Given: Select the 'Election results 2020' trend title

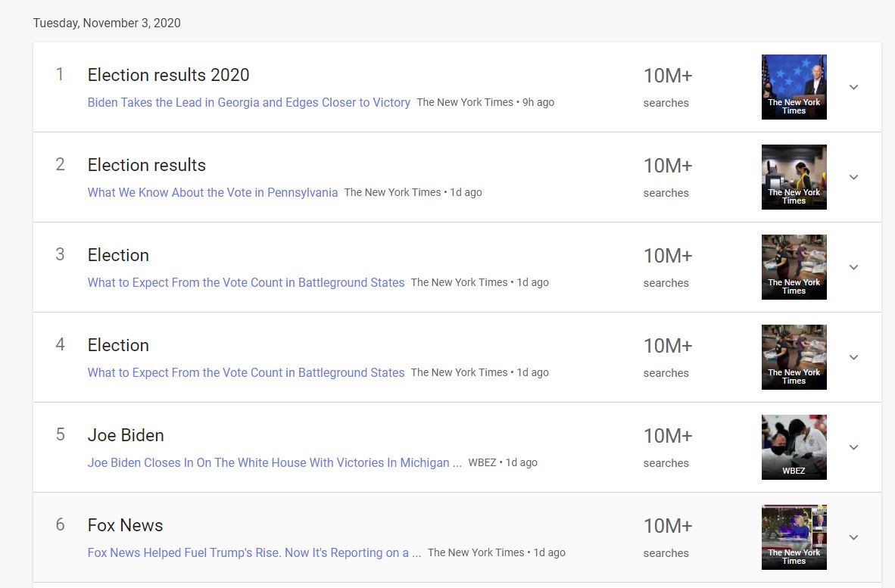Looking at the screenshot, I should click(168, 75).
